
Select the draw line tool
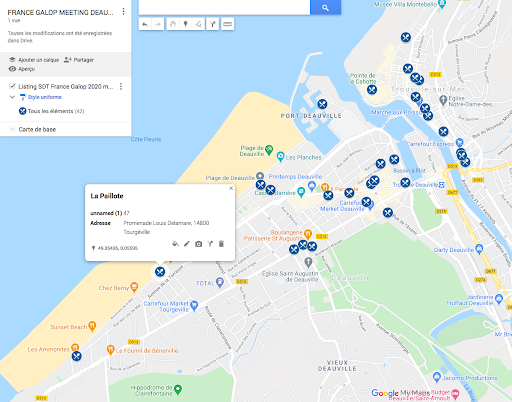[x=198, y=24]
